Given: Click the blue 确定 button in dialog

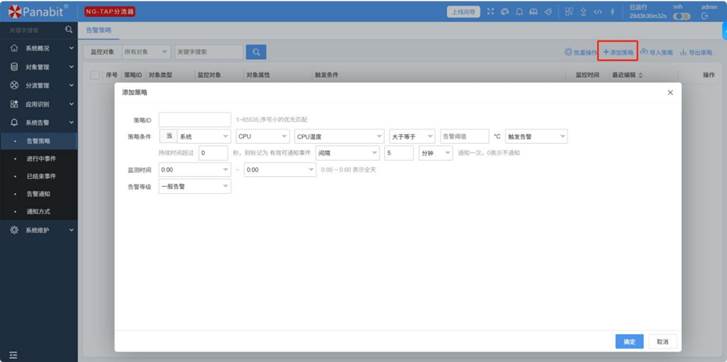Looking at the screenshot, I should coord(629,342).
